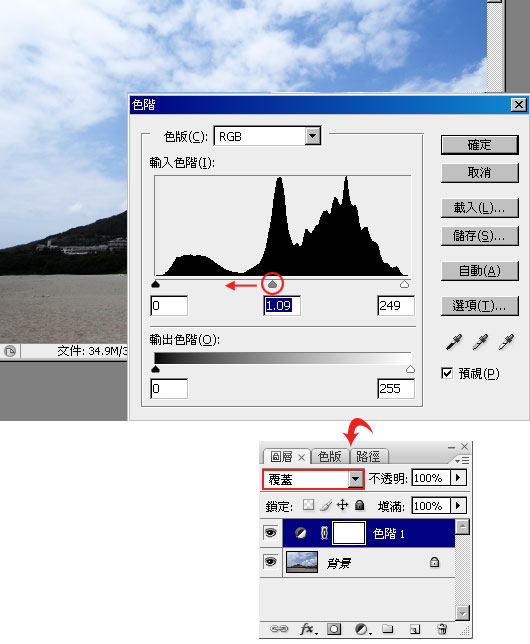Open the layers panel options menu
Screen dimensions: 530x644
pos(462,460)
